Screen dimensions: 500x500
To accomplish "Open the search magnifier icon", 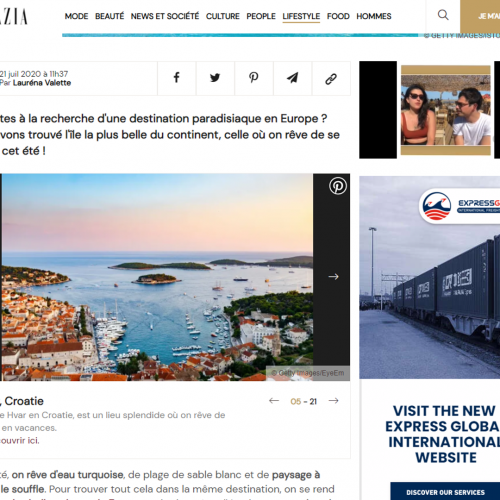I will click(x=443, y=15).
